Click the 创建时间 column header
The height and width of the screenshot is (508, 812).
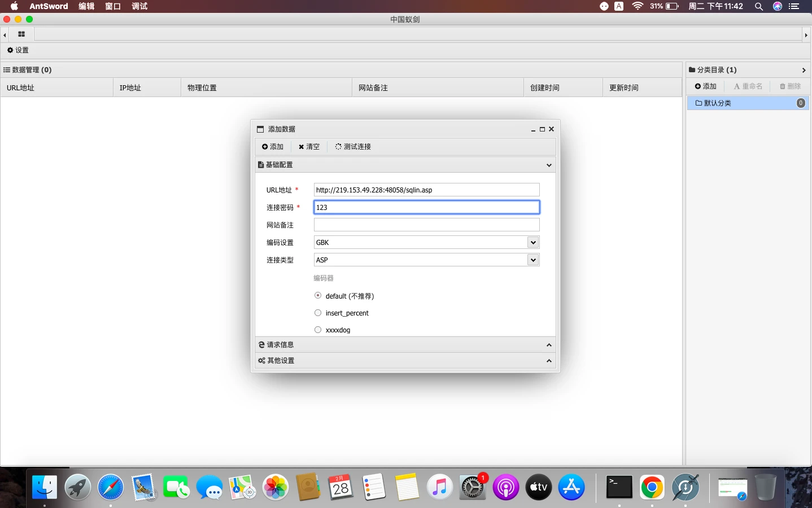[x=563, y=87]
